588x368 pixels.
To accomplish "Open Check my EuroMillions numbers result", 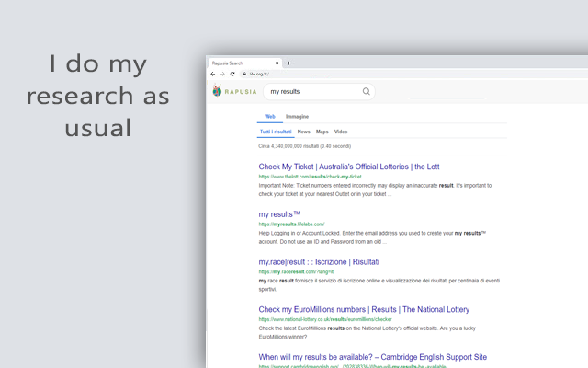I will (364, 310).
